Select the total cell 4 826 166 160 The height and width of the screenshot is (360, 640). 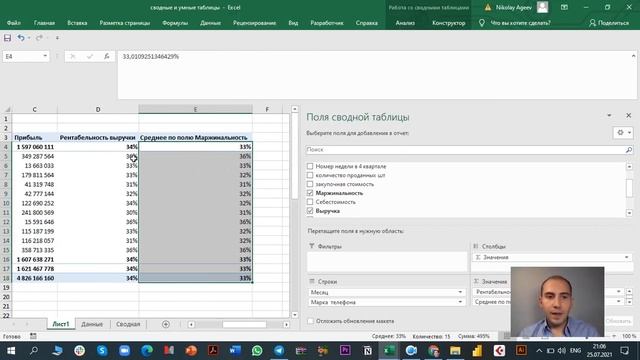pyautogui.click(x=35, y=278)
